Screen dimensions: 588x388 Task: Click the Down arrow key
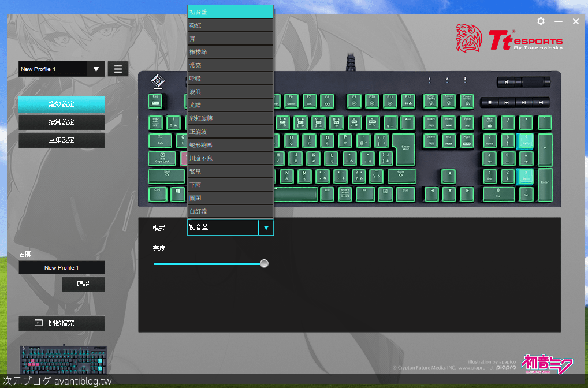click(x=449, y=194)
